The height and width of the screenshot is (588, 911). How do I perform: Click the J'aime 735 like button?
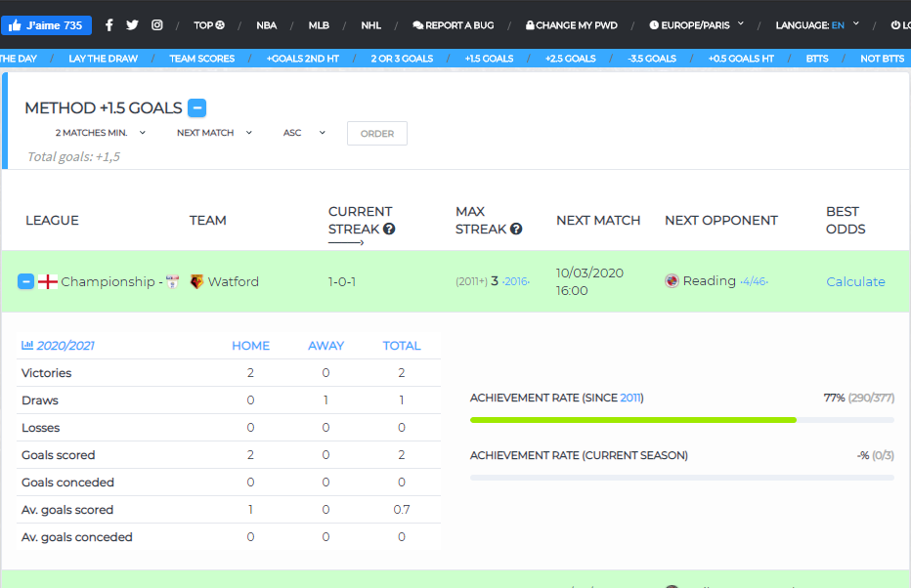(47, 25)
